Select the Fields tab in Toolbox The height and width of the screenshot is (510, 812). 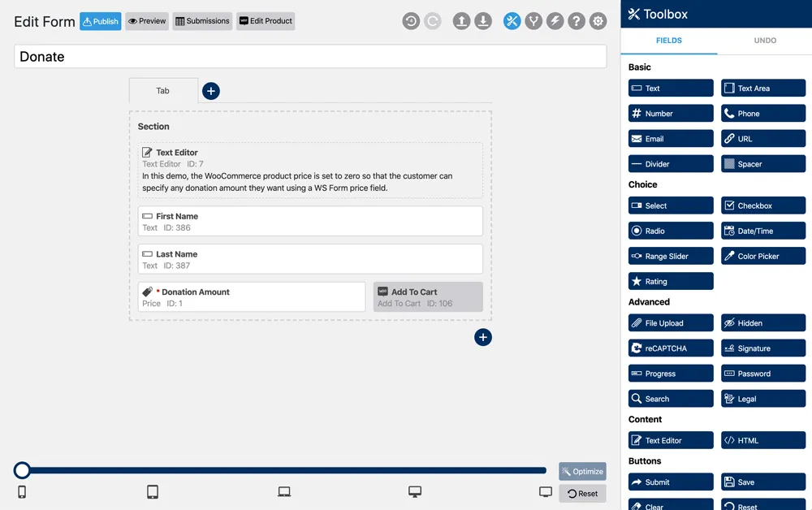pos(668,41)
